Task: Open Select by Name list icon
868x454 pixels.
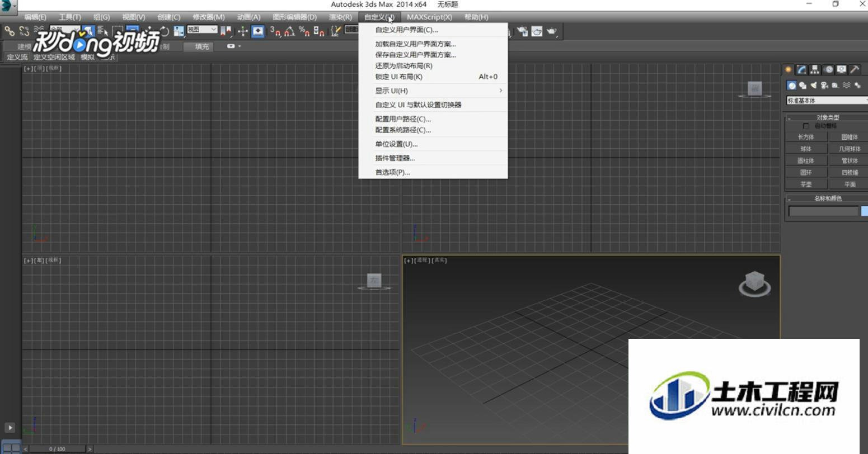Action: click(103, 31)
